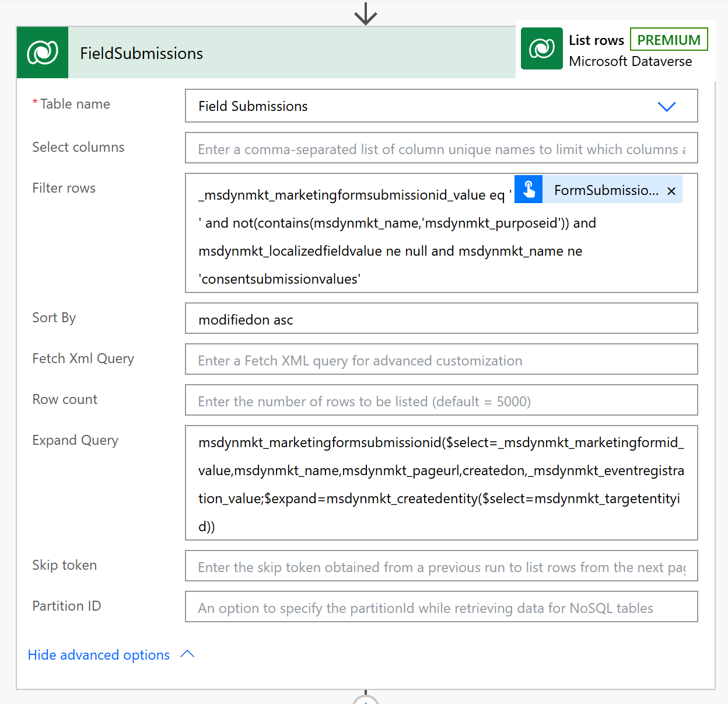Click the circle connector below the action card
Screen dimensions: 728x704
click(365, 699)
